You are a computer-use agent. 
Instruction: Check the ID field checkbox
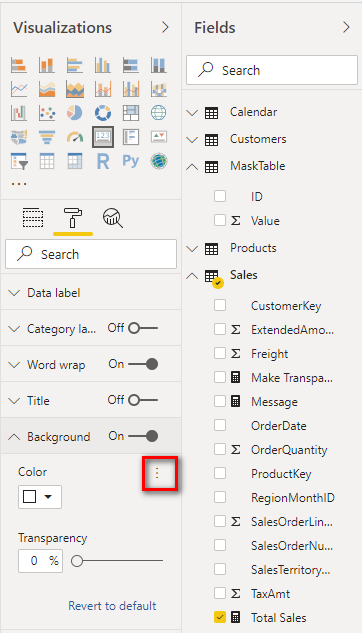coord(220,196)
